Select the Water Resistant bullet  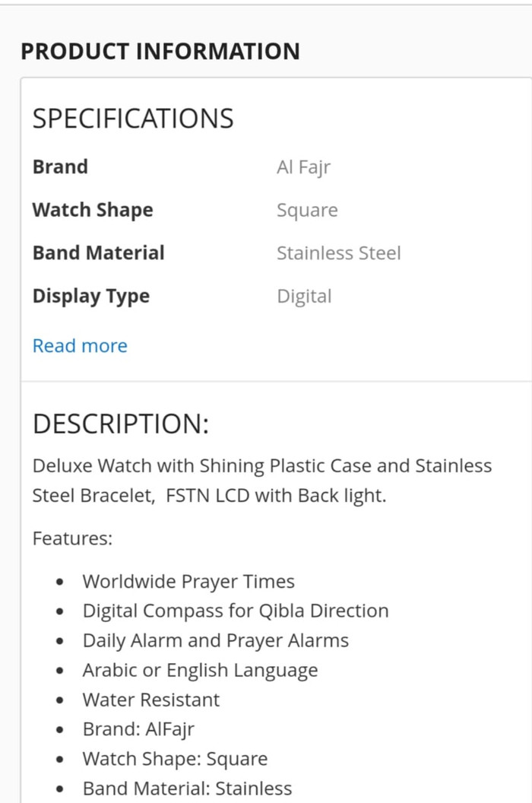[151, 700]
